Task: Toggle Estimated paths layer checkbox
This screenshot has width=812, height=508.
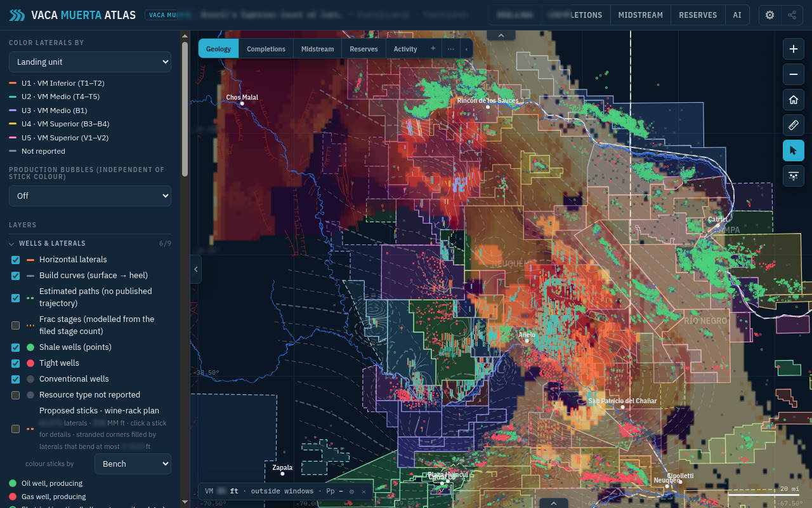Action: (16, 298)
